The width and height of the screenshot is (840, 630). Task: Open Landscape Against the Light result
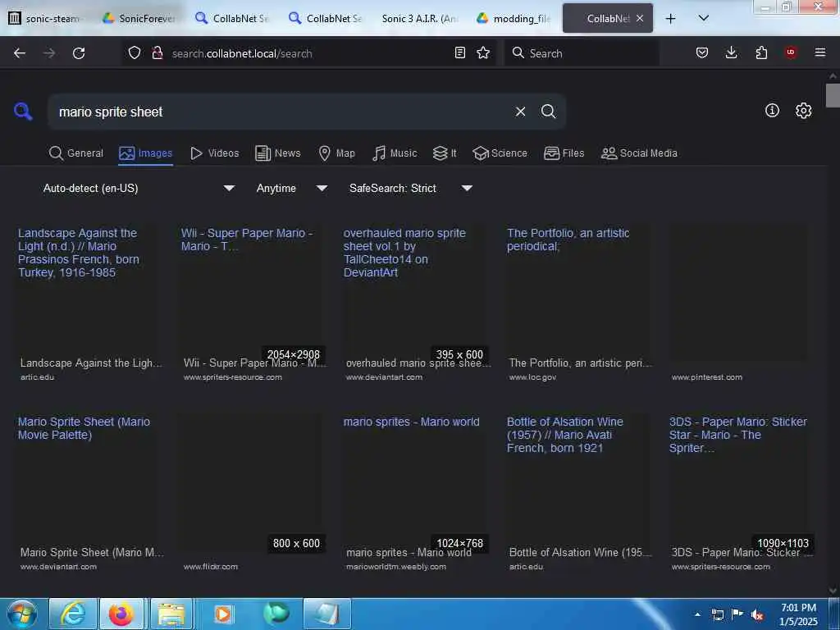tap(87, 303)
